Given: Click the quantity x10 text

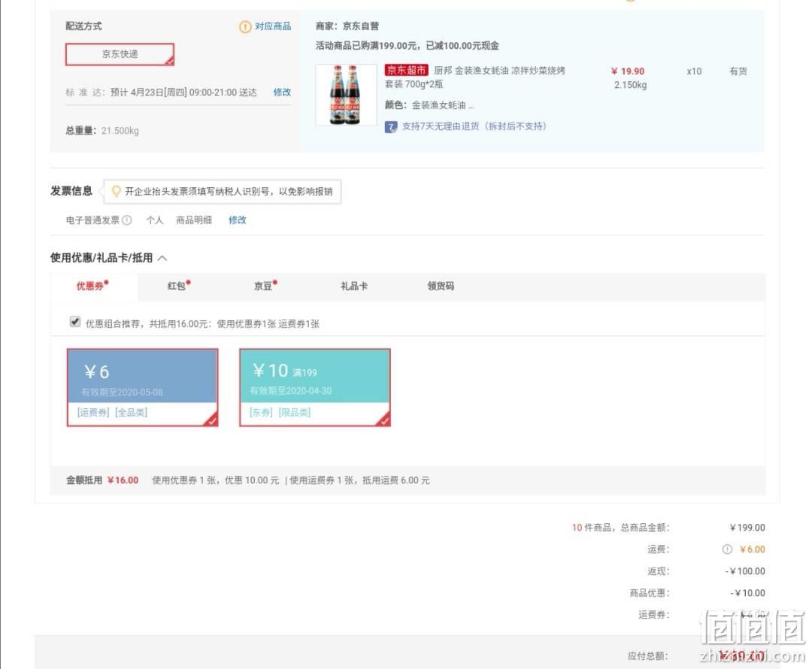Looking at the screenshot, I should 694,71.
